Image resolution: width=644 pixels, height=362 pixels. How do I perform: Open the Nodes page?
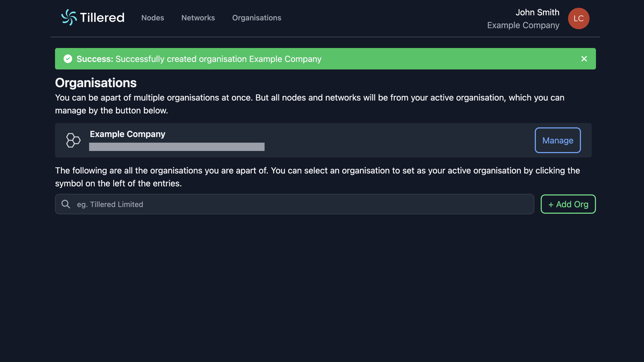click(x=152, y=18)
